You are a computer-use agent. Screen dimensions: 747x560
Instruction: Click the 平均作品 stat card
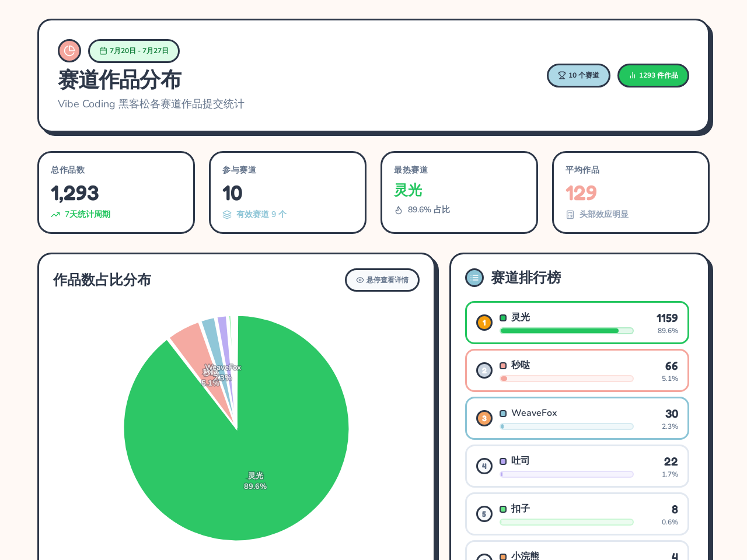coord(631,192)
